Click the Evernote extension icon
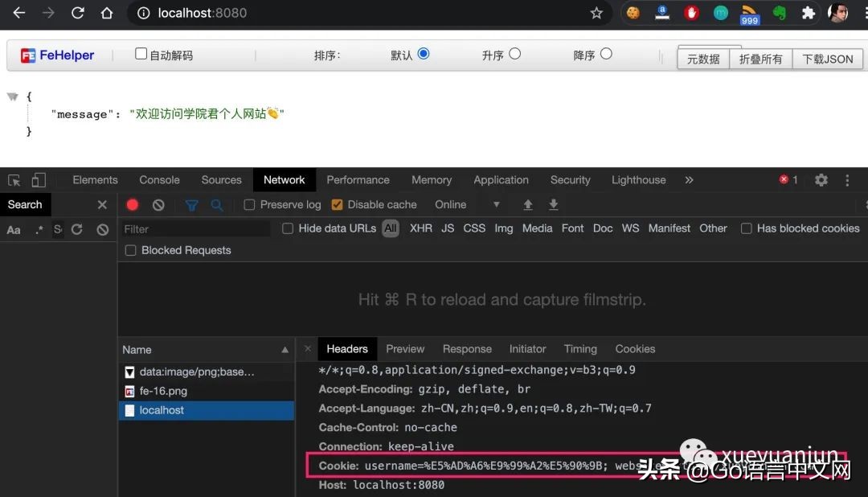Screen dimensions: 868x497 coord(779,13)
